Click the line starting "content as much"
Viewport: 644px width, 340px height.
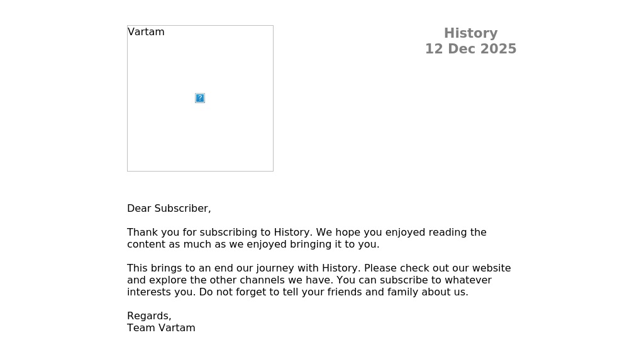click(253, 244)
